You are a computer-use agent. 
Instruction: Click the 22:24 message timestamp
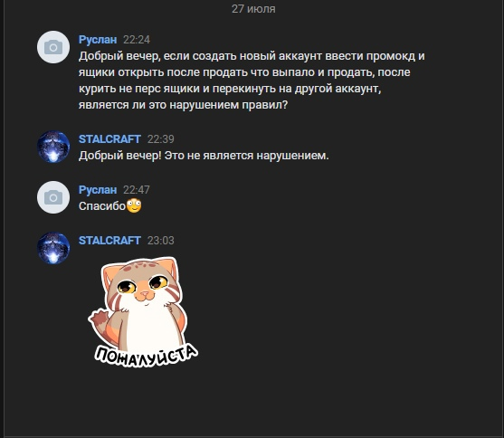click(137, 40)
